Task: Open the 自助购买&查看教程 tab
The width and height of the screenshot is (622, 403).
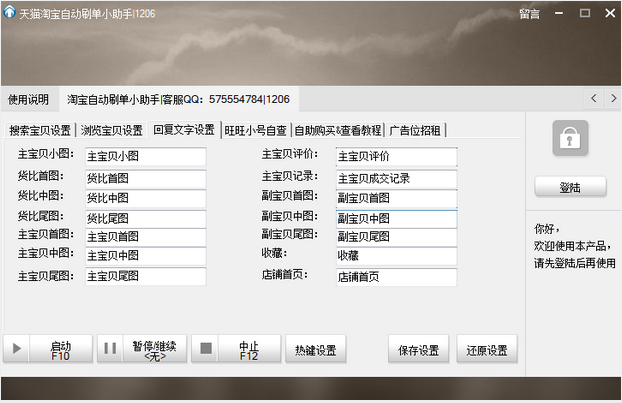Action: [338, 130]
